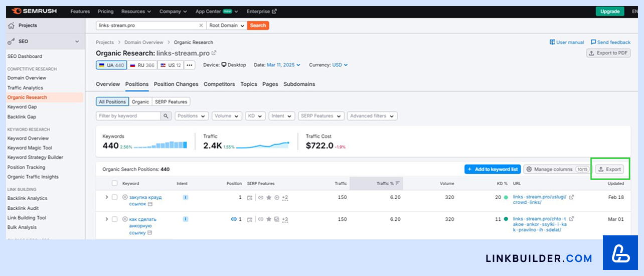Open the Volume filter dropdown
644x276 pixels.
pyautogui.click(x=227, y=116)
